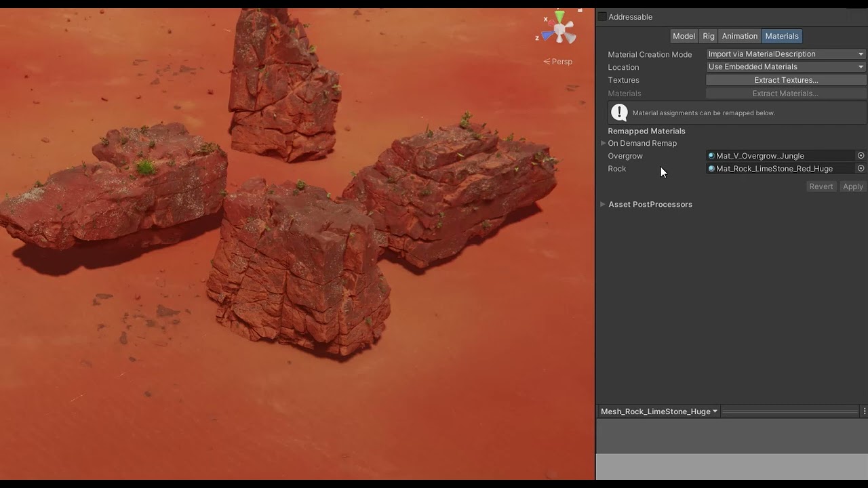Click the Apply button

pyautogui.click(x=852, y=186)
